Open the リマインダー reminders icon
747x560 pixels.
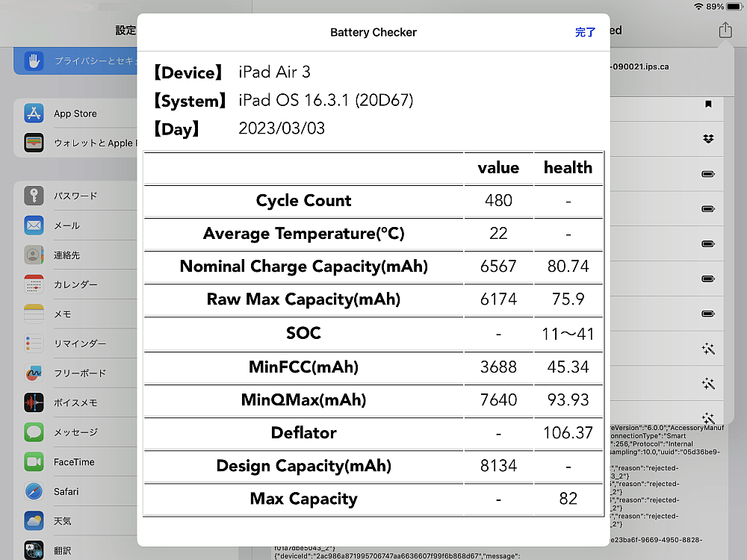click(x=34, y=343)
